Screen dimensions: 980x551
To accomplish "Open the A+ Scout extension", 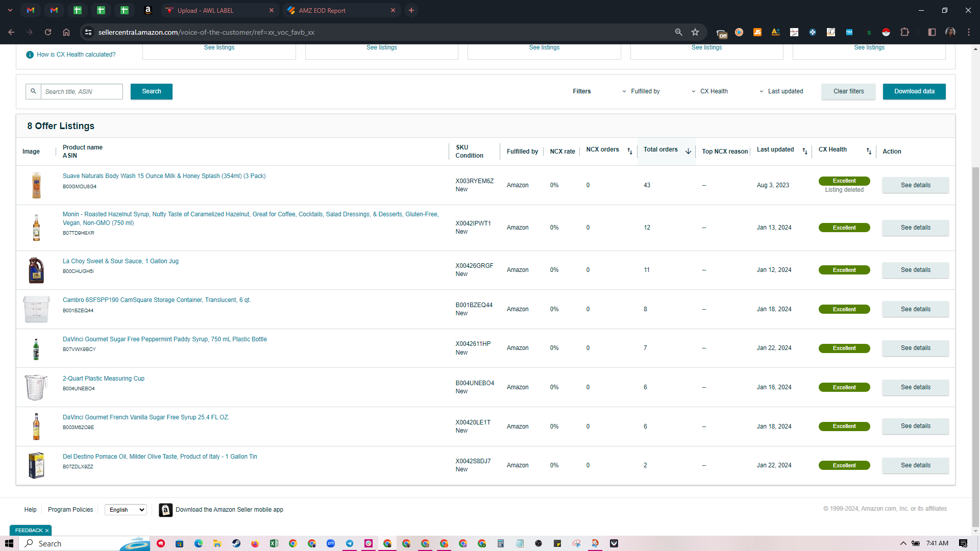I will tap(776, 32).
